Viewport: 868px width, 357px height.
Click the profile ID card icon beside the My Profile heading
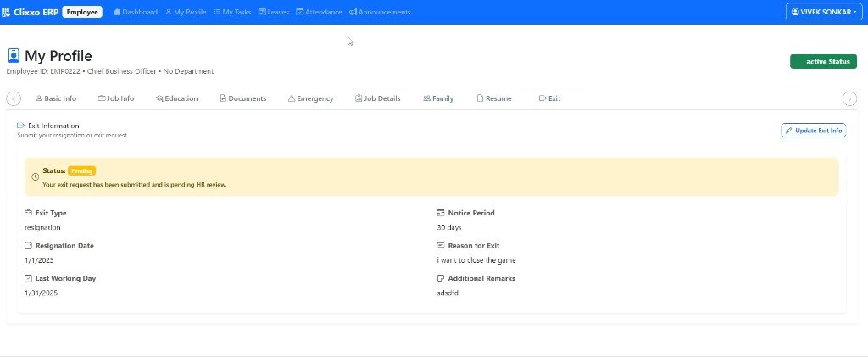click(x=14, y=55)
